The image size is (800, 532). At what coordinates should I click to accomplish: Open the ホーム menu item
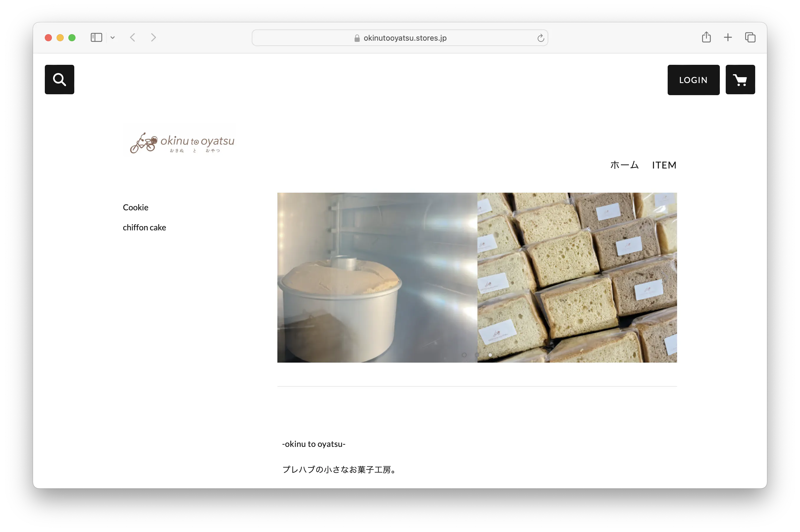point(624,165)
